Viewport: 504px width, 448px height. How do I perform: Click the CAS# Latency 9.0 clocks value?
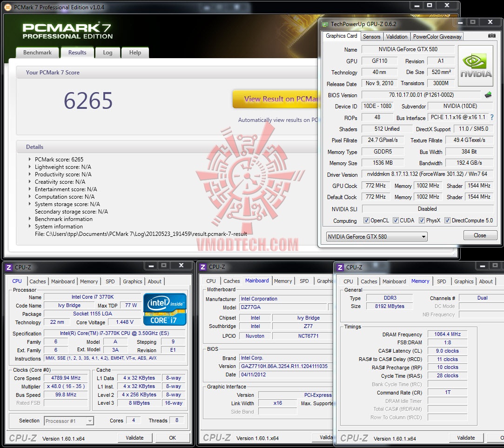pos(447,351)
